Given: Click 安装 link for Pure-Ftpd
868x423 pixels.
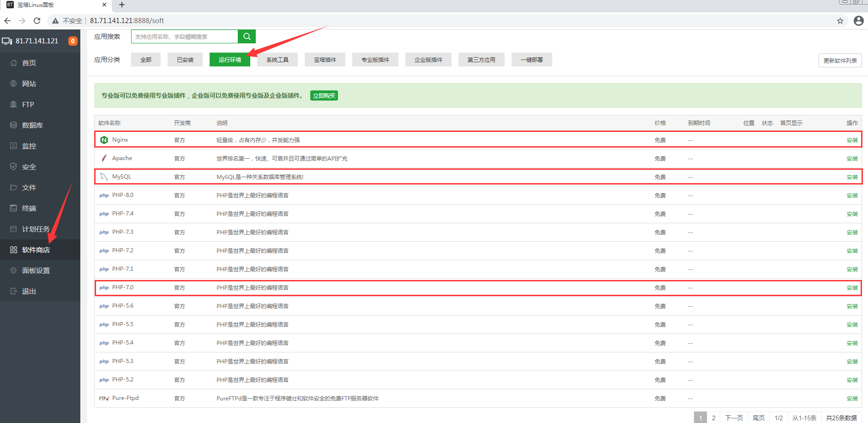Looking at the screenshot, I should (852, 399).
